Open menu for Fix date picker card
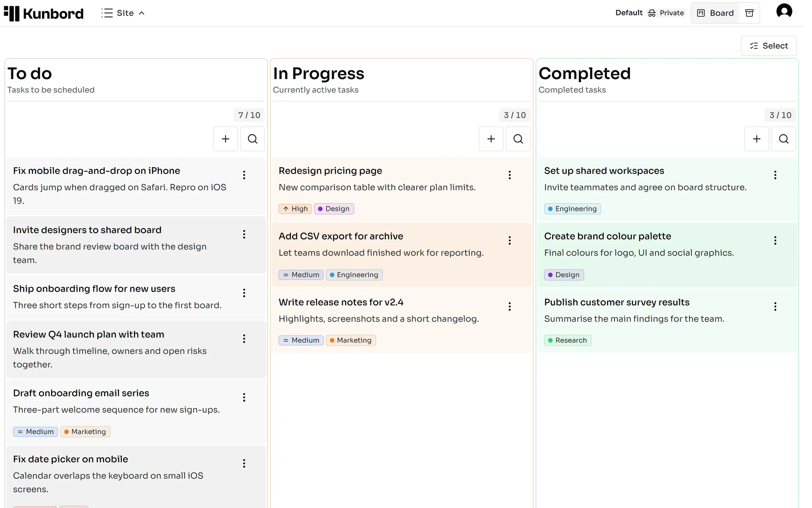The width and height of the screenshot is (812, 508). [244, 463]
